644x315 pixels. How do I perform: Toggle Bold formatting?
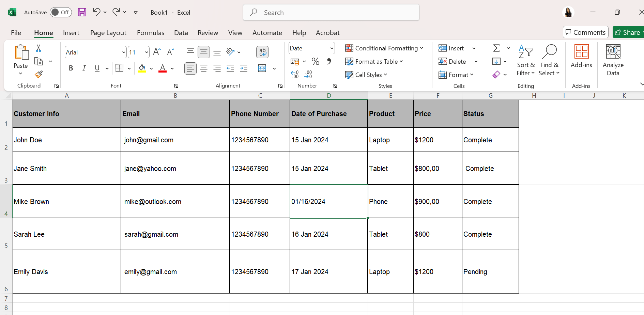tap(71, 68)
